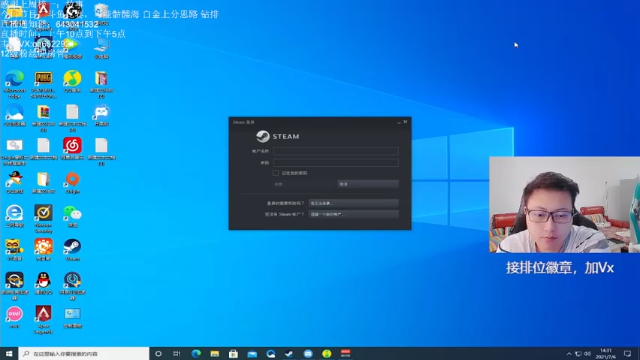
Task: Open File Explorer from taskbar
Action: (215, 353)
